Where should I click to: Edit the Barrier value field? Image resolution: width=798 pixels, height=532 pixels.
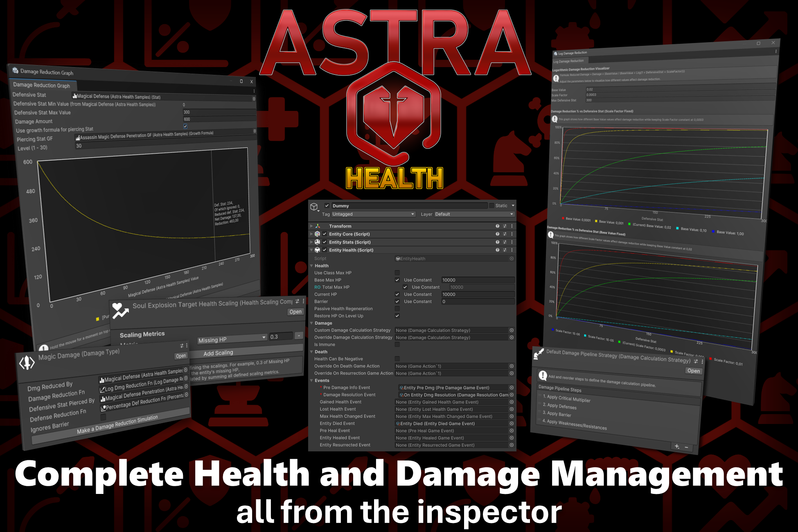coord(478,302)
